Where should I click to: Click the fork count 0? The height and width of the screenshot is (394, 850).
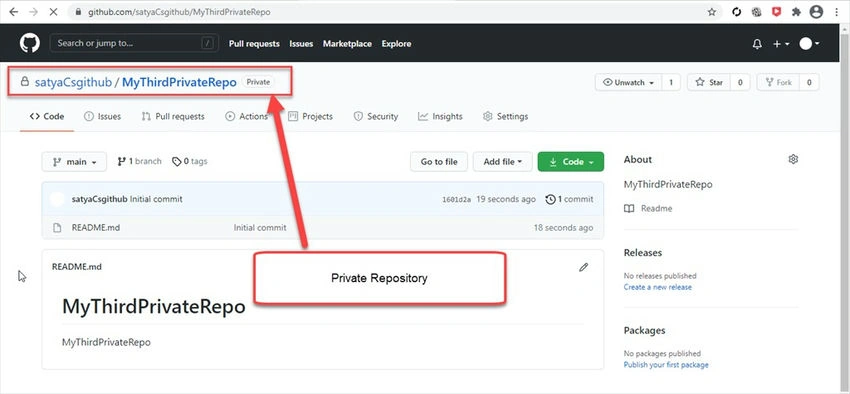coord(809,82)
